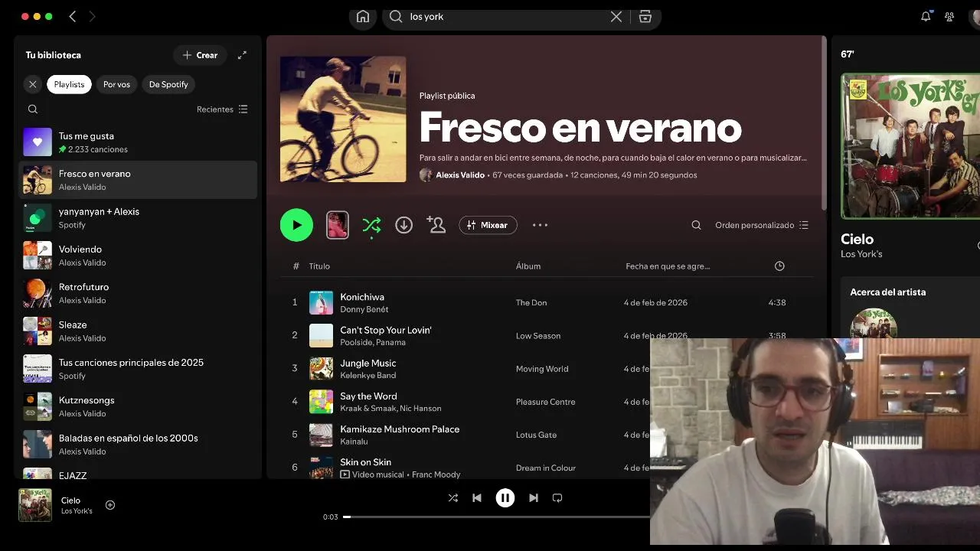This screenshot has width=980, height=551.
Task: Open Orden personalizado sort dropdown
Action: (x=762, y=225)
